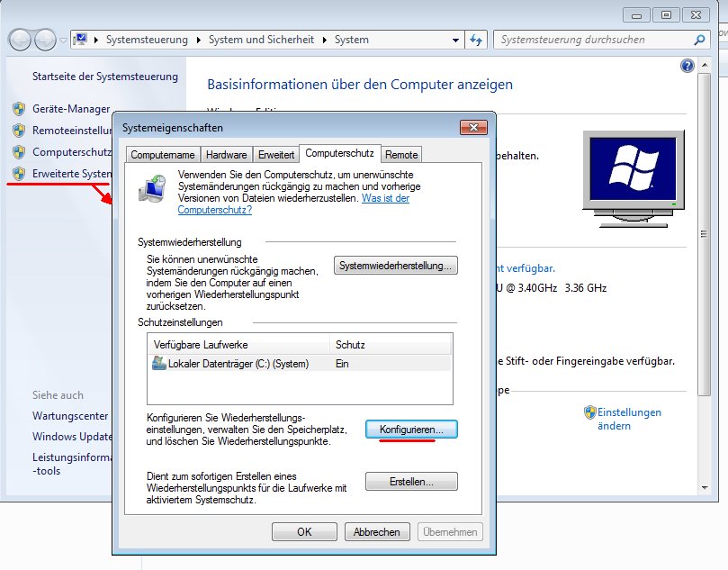Click the back navigation arrow
Screen dimensions: 728x570
[20, 40]
